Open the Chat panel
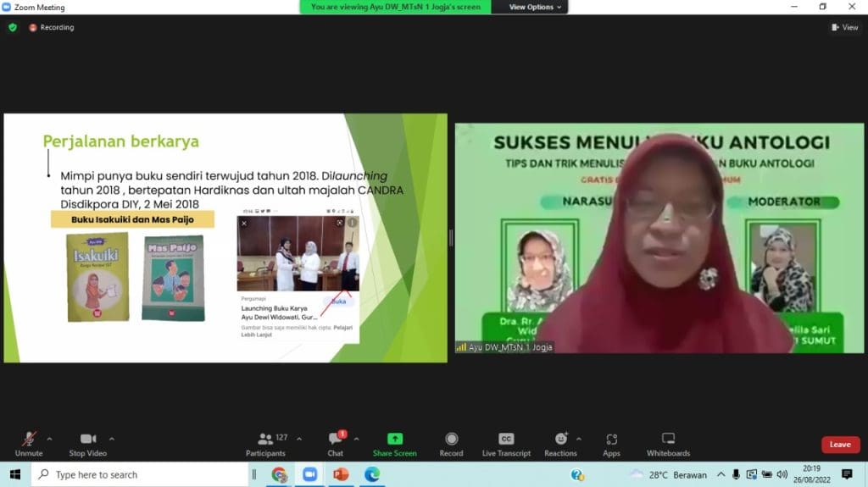 (x=336, y=445)
